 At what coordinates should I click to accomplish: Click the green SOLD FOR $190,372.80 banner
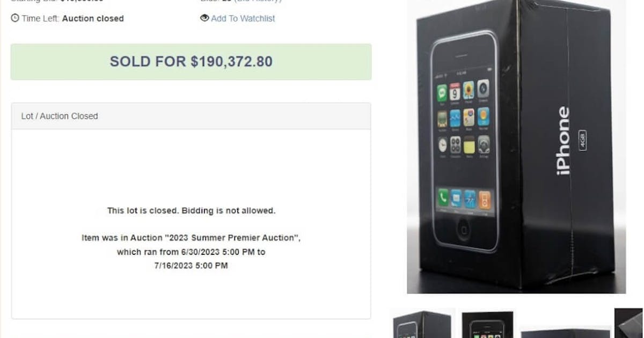(191, 62)
